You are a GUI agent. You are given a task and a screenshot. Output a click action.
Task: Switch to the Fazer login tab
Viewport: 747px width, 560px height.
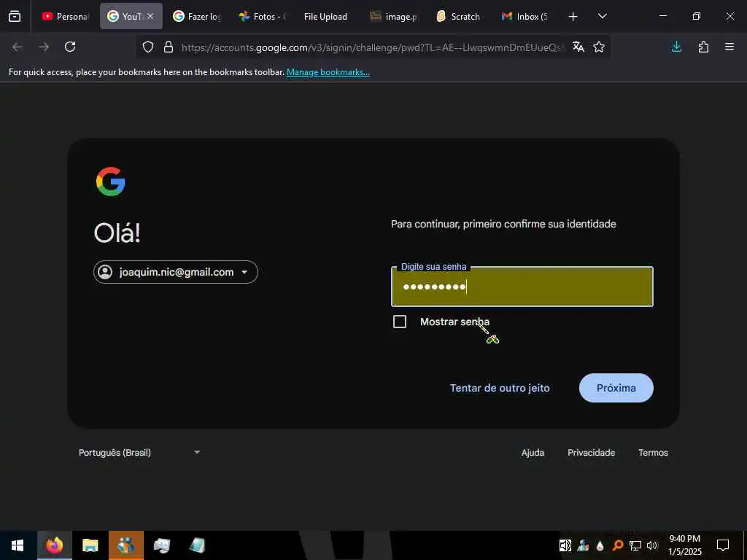tap(197, 16)
